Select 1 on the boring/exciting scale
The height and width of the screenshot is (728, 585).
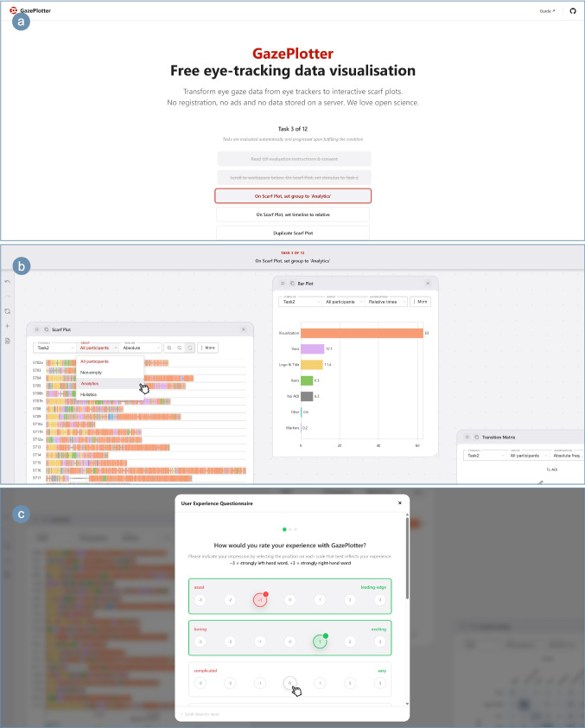(320, 642)
